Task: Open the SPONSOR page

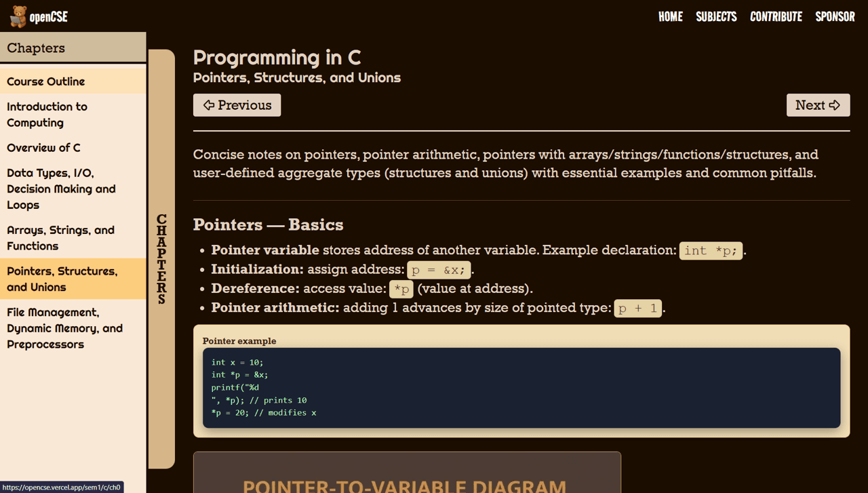Action: pos(835,16)
